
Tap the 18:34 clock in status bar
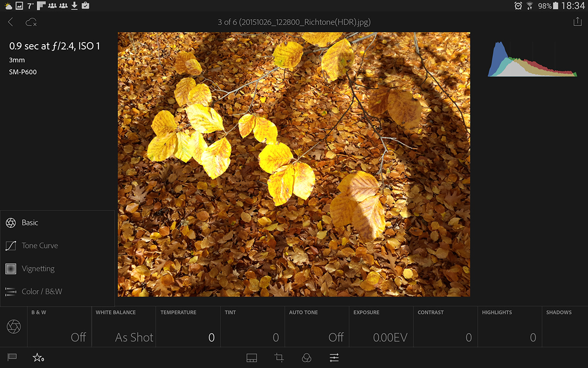[573, 6]
